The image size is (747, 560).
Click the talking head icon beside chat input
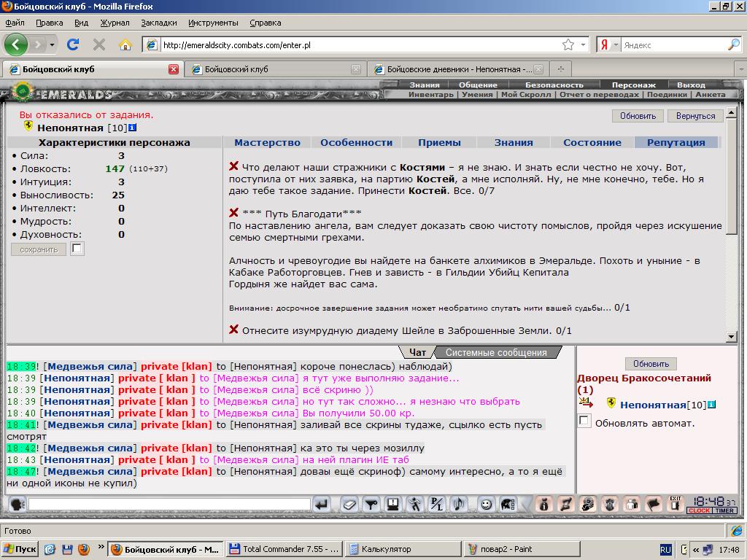point(18,505)
